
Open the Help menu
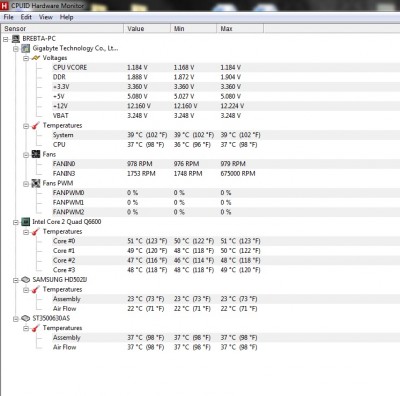67,17
